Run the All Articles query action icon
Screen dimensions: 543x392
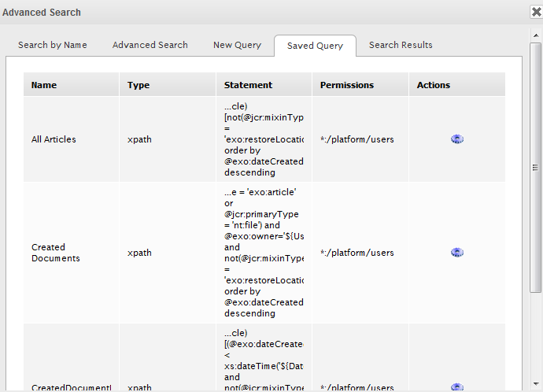457,139
